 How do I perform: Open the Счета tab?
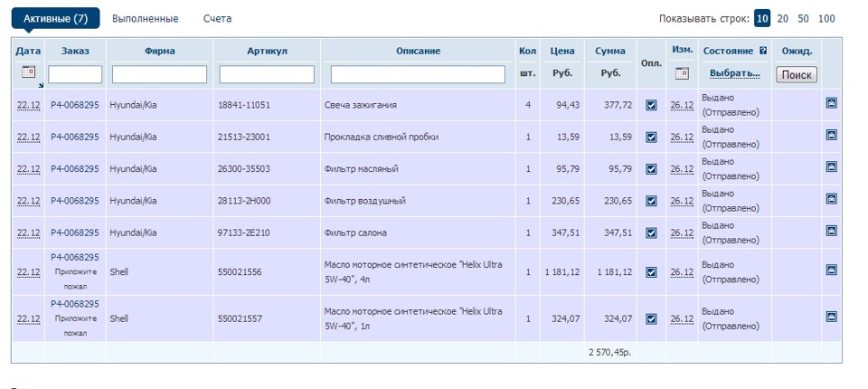tap(217, 18)
